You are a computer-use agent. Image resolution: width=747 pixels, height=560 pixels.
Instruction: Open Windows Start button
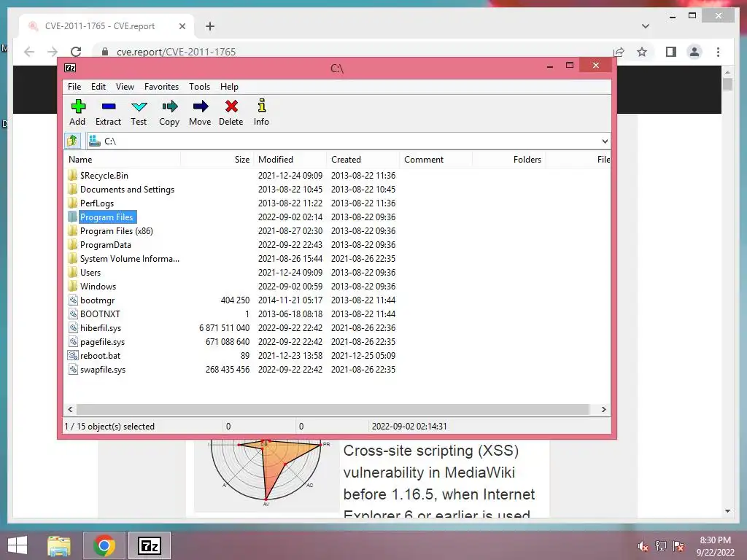pyautogui.click(x=18, y=545)
